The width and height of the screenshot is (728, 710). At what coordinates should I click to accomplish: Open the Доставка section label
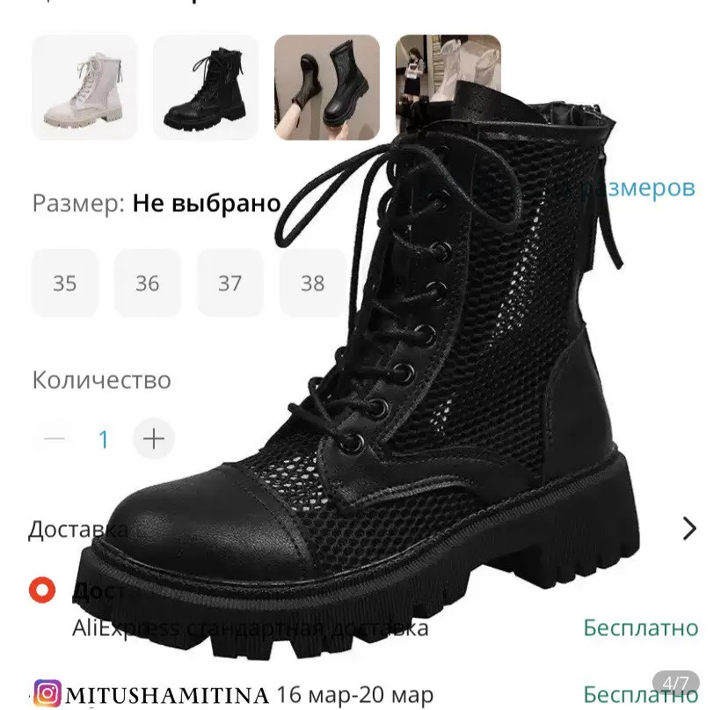(78, 530)
